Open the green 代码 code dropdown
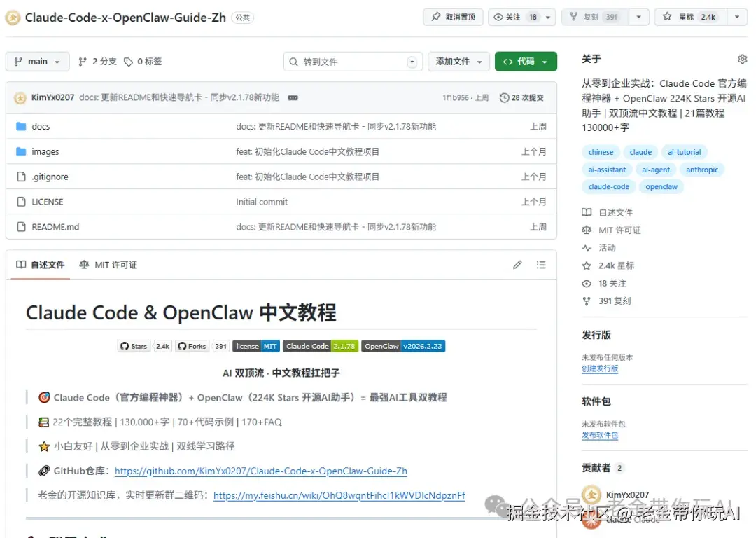Viewport: 756px width, 538px height. pos(526,61)
